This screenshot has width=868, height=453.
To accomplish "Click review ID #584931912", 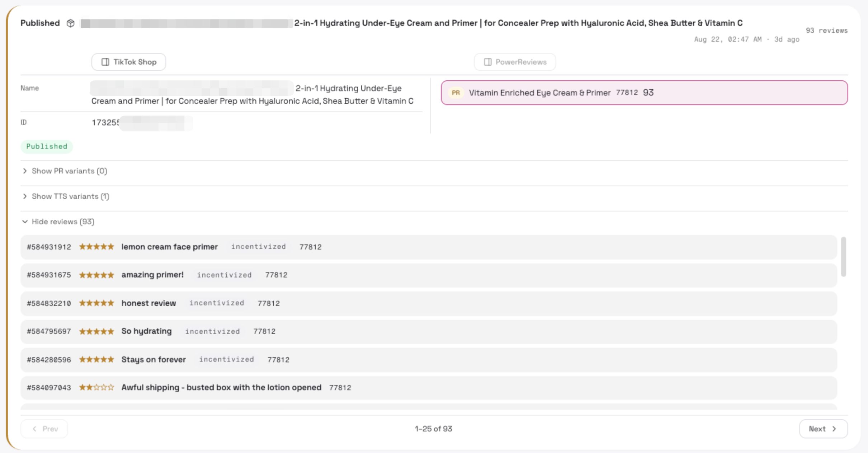I will (x=49, y=247).
